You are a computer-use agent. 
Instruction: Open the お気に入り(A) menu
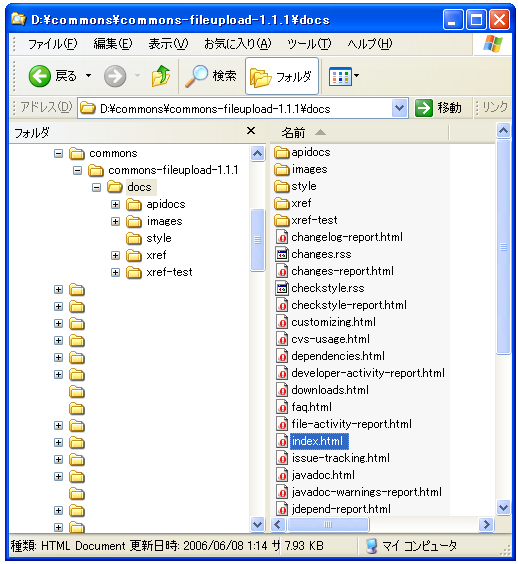(x=237, y=44)
